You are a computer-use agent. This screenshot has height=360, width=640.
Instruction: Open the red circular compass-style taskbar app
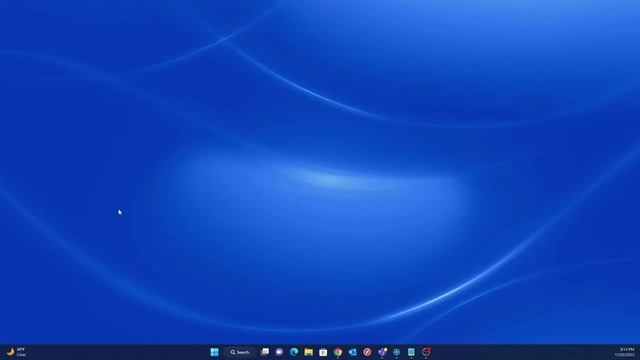pos(367,352)
